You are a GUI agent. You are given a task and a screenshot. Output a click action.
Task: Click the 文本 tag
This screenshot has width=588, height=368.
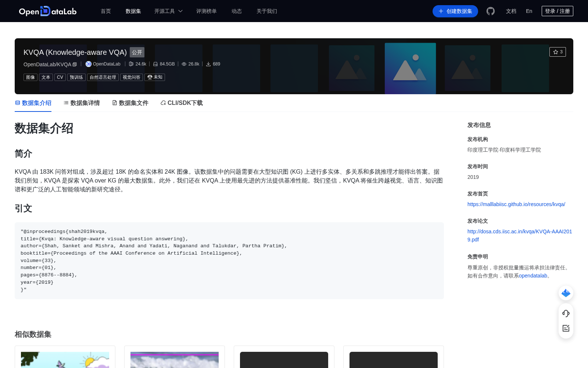coord(46,77)
